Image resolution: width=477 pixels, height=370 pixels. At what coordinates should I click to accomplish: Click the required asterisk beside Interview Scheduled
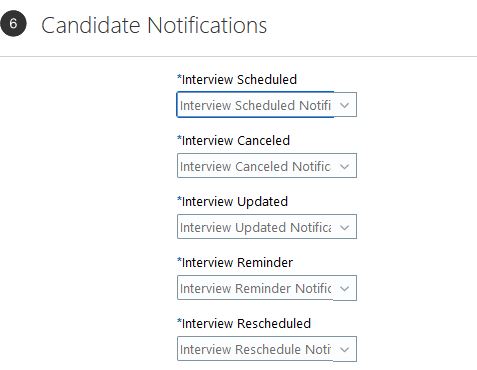179,78
